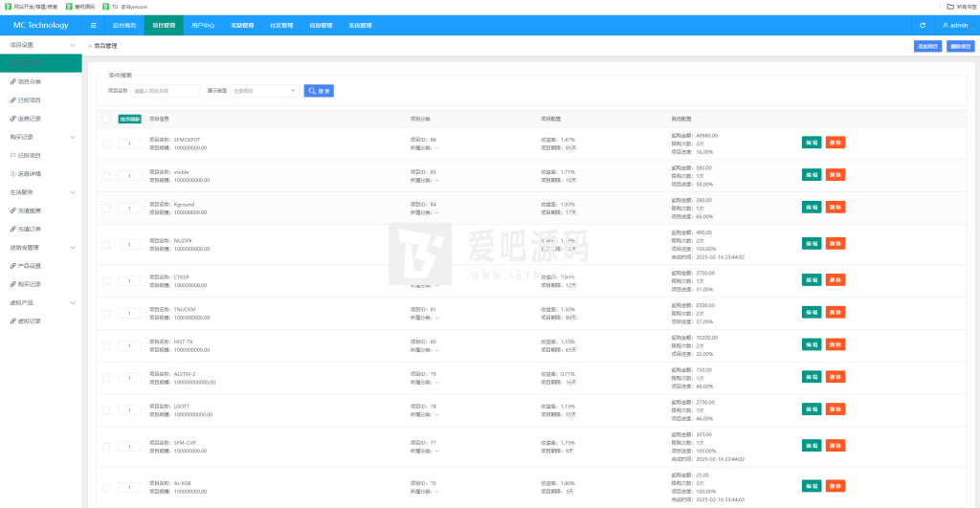Collapse the 购买记录 sidebar group header
Image resolution: width=980 pixels, height=508 pixels.
pyautogui.click(x=40, y=137)
